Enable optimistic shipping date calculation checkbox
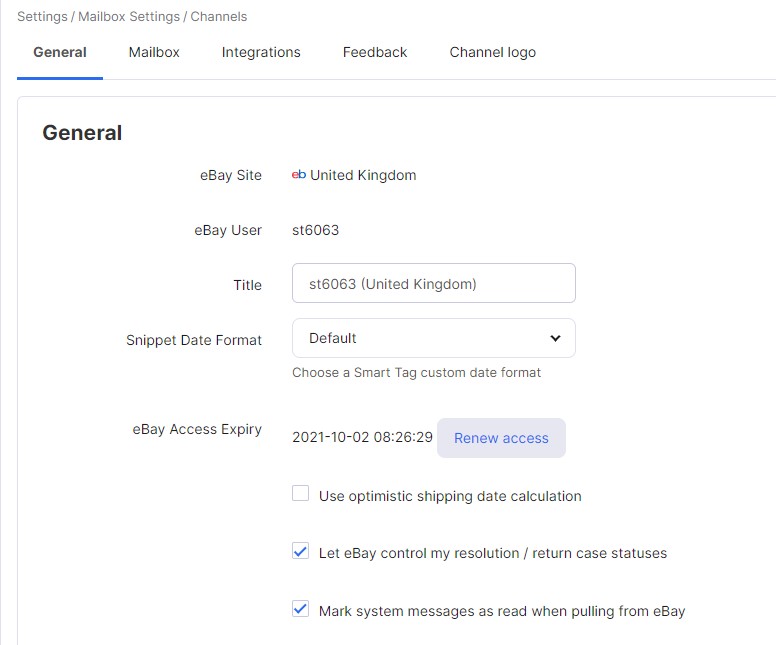This screenshot has width=776, height=645. (x=300, y=494)
